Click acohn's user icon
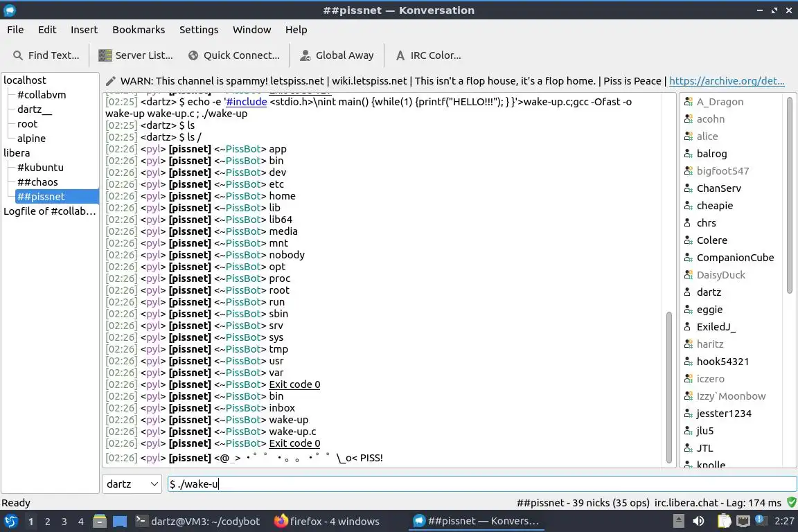The image size is (798, 532). (688, 119)
